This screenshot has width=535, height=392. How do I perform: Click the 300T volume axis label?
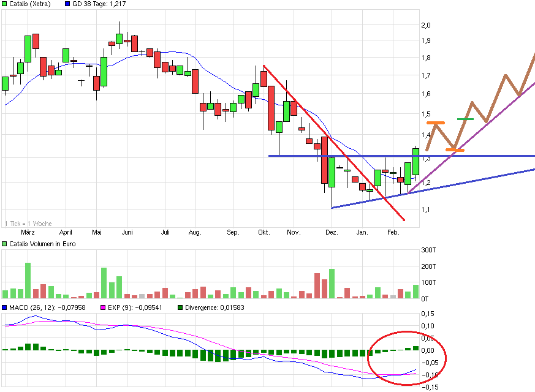tap(429, 251)
